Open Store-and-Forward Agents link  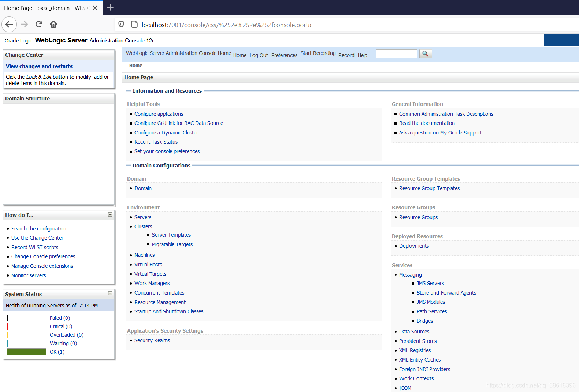coord(446,293)
